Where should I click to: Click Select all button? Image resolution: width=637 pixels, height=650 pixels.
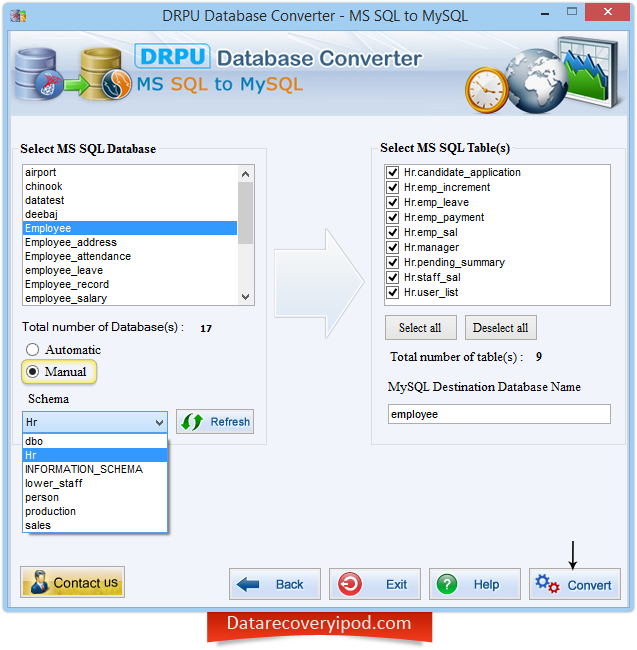point(421,328)
